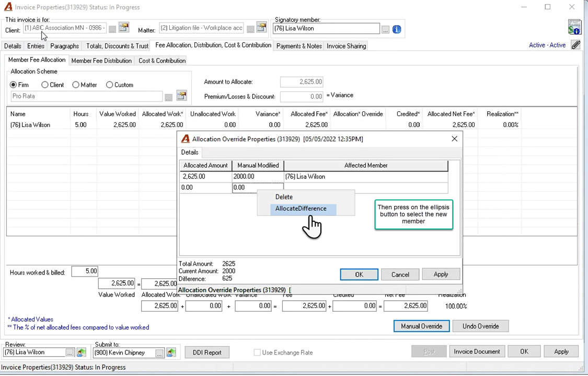This screenshot has width=588, height=376.
Task: Select the Matter allocation scheme
Action: tap(76, 85)
